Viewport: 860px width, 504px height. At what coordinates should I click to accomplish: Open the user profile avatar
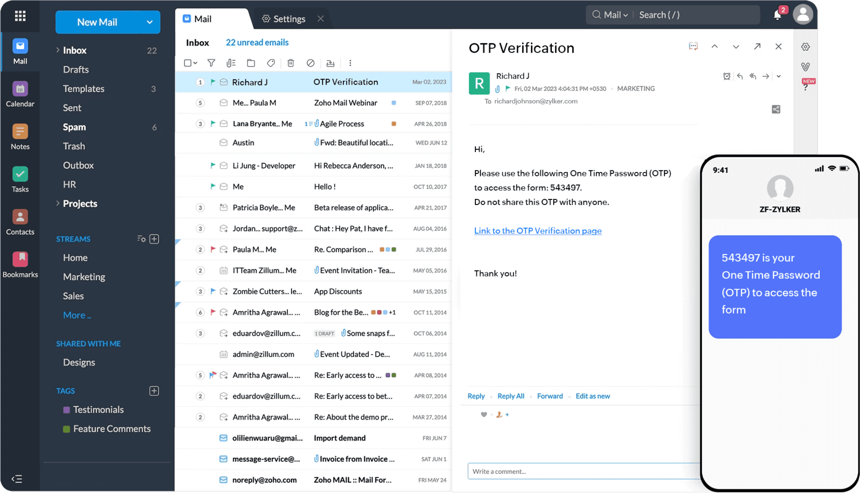point(803,14)
